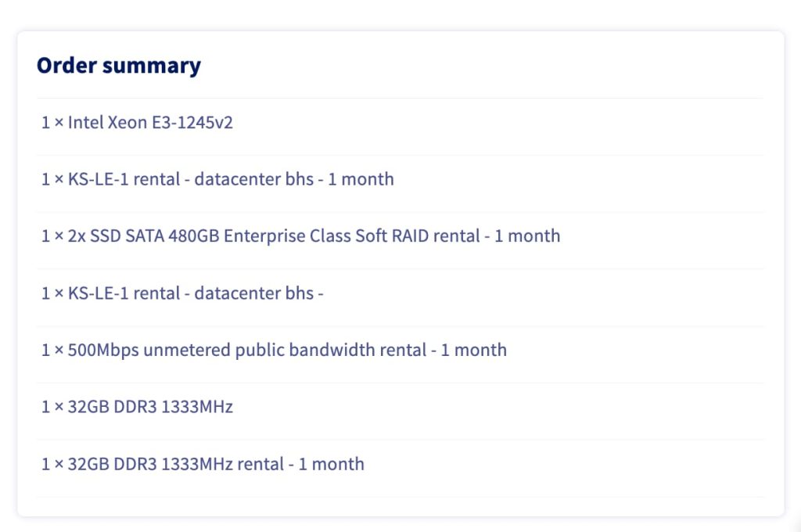This screenshot has width=801, height=532.
Task: Click the quantity on the KS-LE-1 1 month row
Action: click(x=52, y=179)
